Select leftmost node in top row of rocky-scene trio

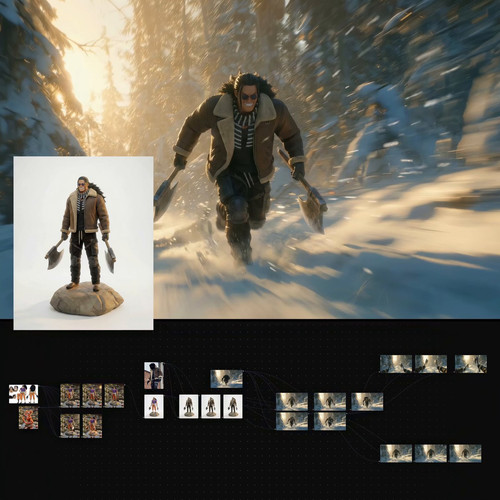click(70, 396)
